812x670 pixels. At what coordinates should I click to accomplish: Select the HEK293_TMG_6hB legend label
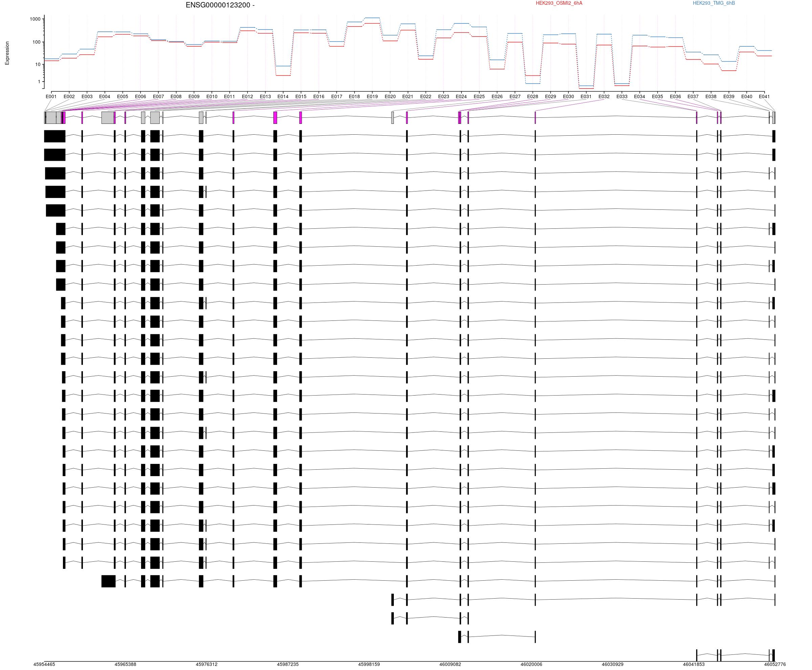714,3
